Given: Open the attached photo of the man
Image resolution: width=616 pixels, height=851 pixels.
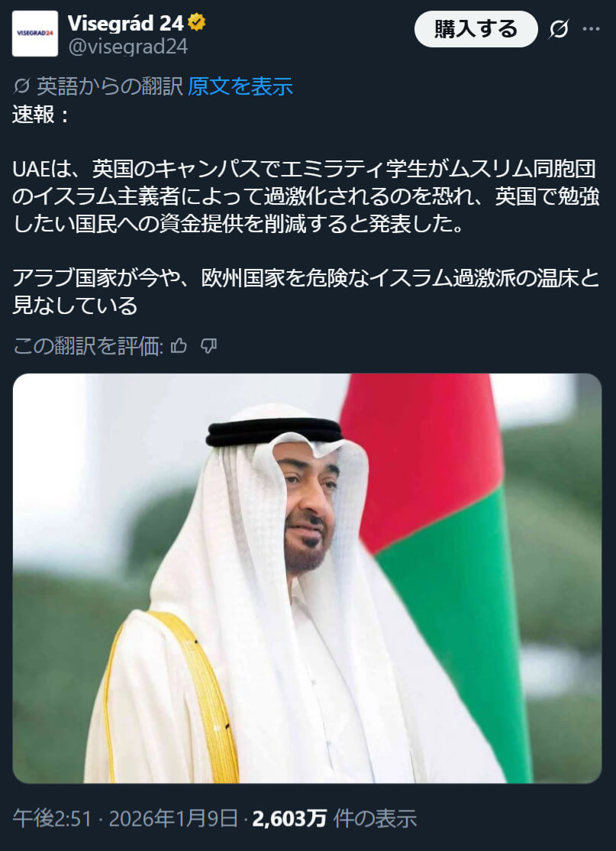Looking at the screenshot, I should pos(307,578).
